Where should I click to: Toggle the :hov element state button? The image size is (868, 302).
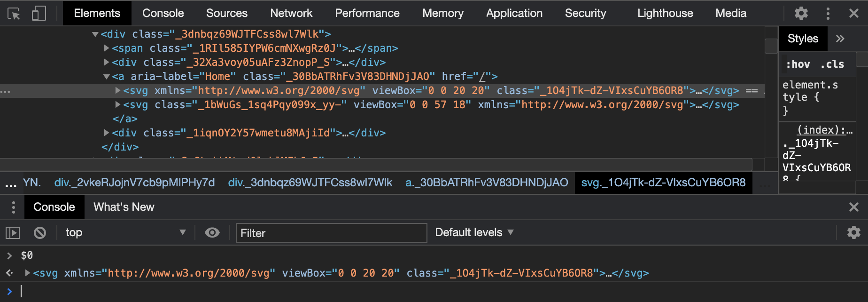pyautogui.click(x=798, y=64)
